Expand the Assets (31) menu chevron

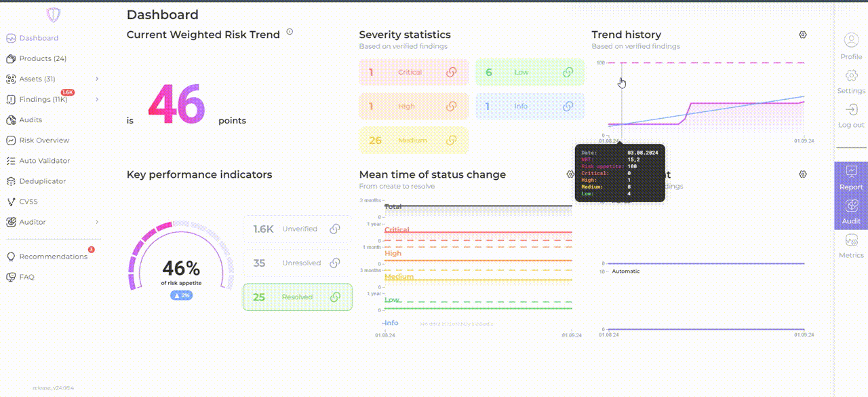click(x=97, y=79)
